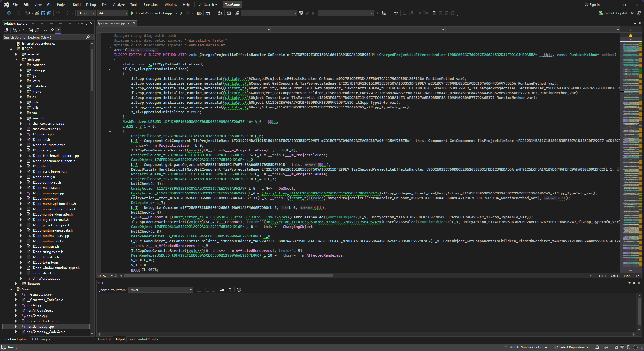Click the Open File folder icon

click(37, 13)
